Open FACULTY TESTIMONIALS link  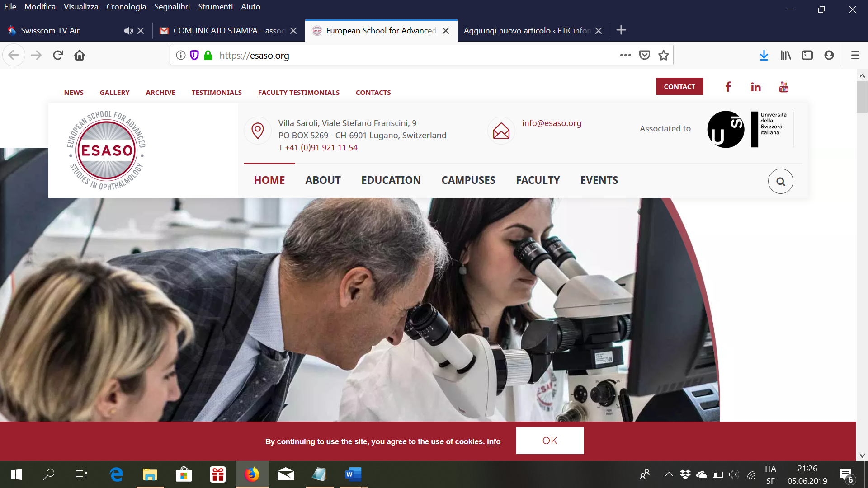[x=299, y=93]
